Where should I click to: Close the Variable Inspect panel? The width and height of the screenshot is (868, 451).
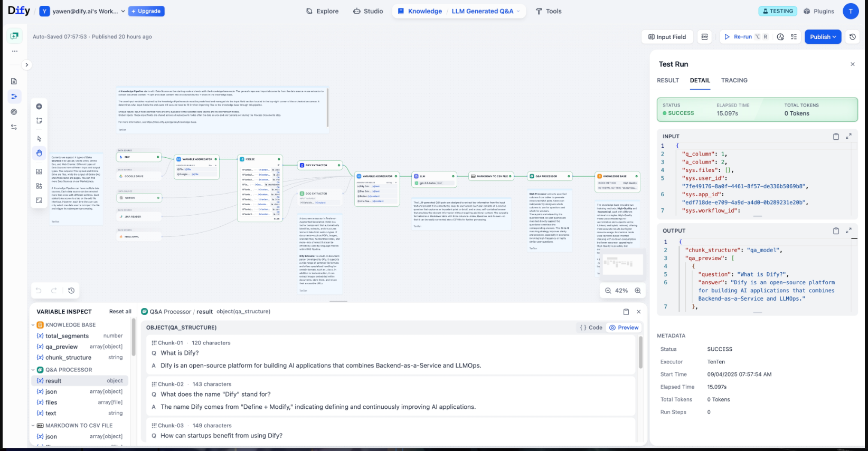pos(638,312)
